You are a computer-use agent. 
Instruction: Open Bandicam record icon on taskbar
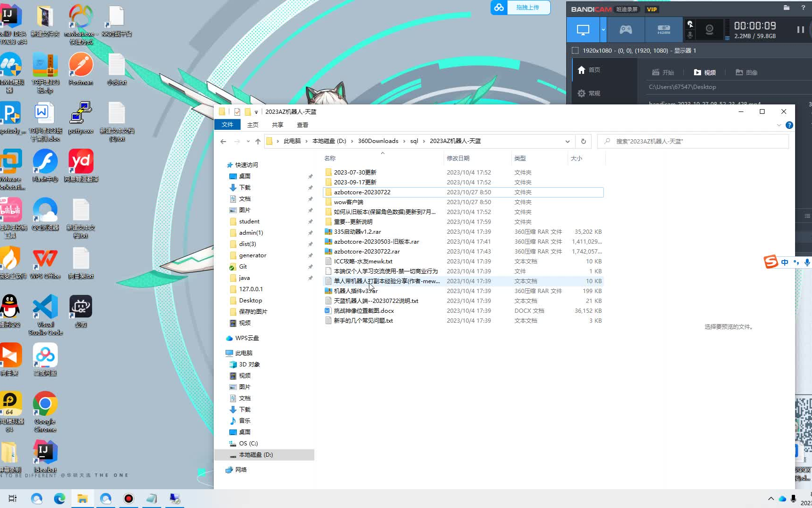[129, 499]
